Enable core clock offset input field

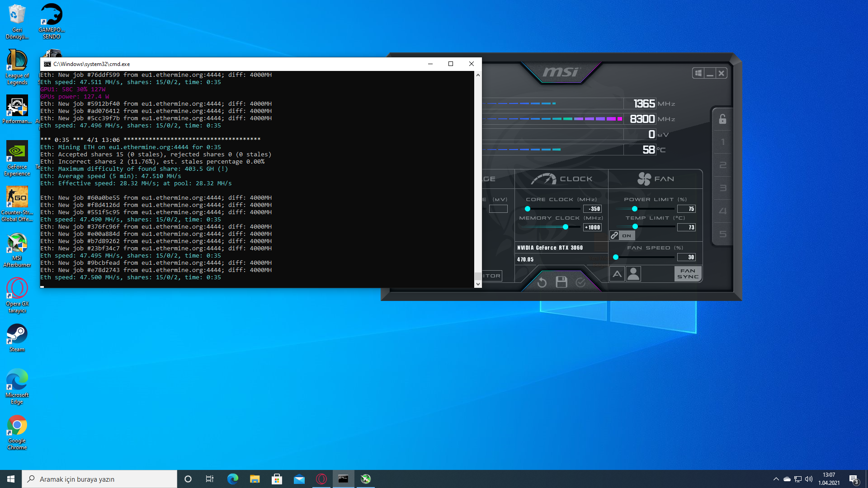coord(593,208)
